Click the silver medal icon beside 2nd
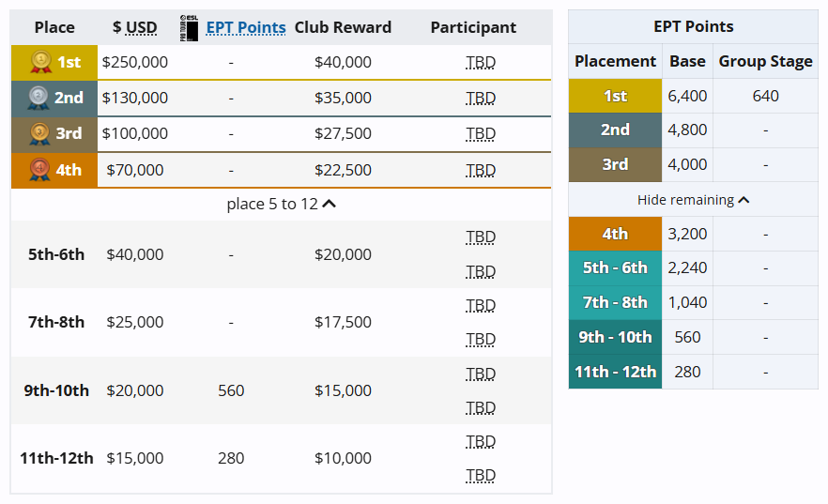Screen dimensions: 828x504 (x=38, y=98)
